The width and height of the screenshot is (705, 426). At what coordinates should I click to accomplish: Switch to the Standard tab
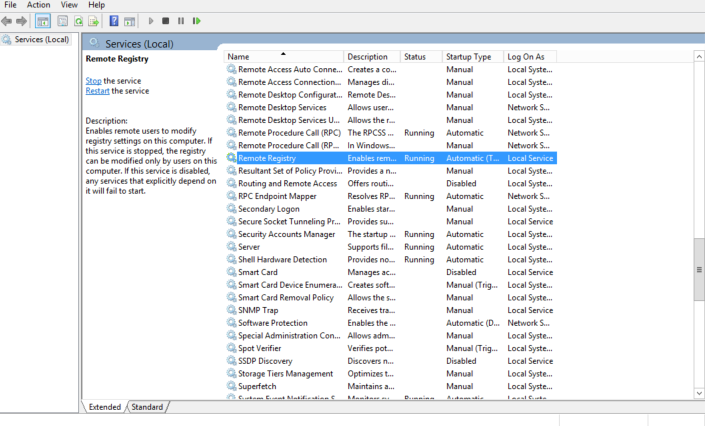[147, 407]
